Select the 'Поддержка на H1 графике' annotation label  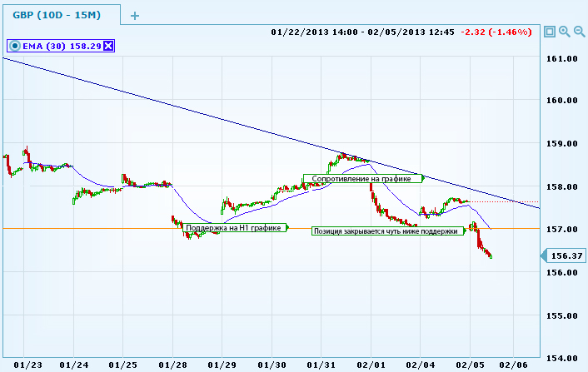pyautogui.click(x=234, y=228)
